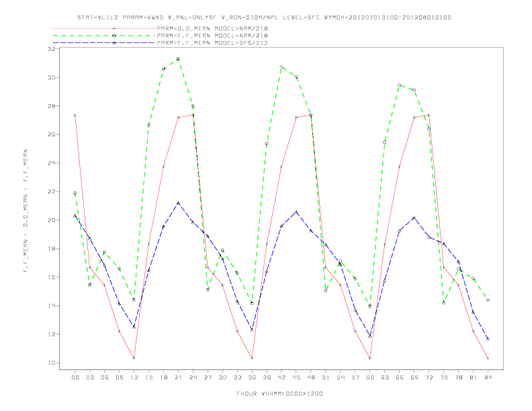
Task: Click x-axis tick label 39
Action: 267,377
